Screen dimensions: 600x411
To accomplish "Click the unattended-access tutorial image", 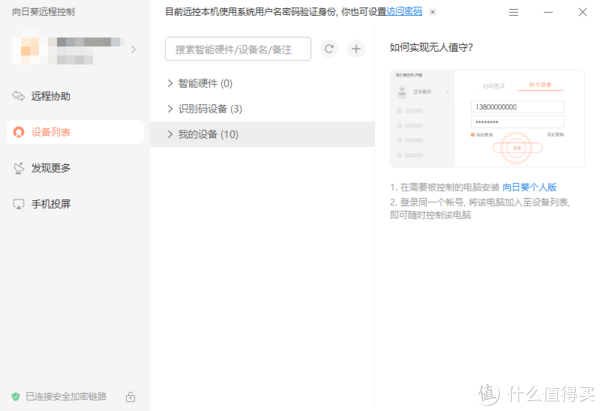I will click(x=487, y=118).
